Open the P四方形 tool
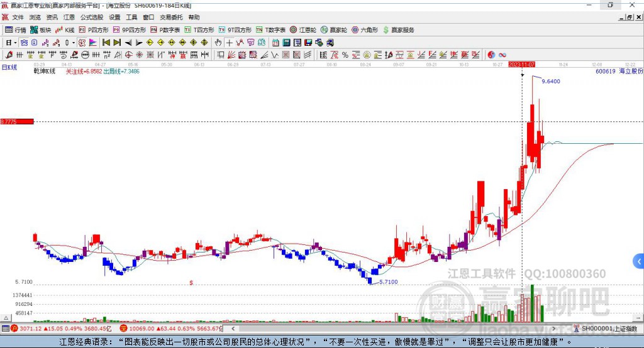The image size is (644, 348). [x=94, y=30]
